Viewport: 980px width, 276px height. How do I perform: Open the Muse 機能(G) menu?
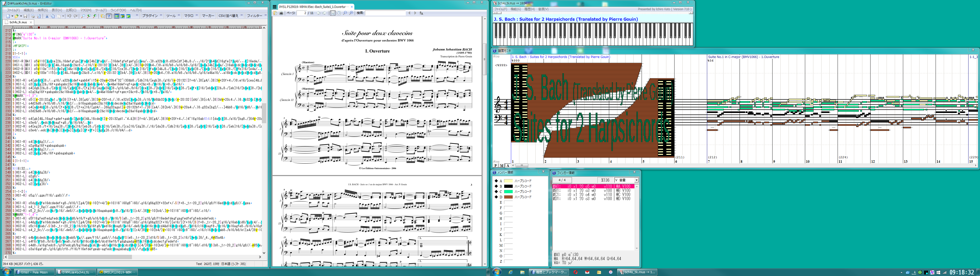click(x=516, y=9)
